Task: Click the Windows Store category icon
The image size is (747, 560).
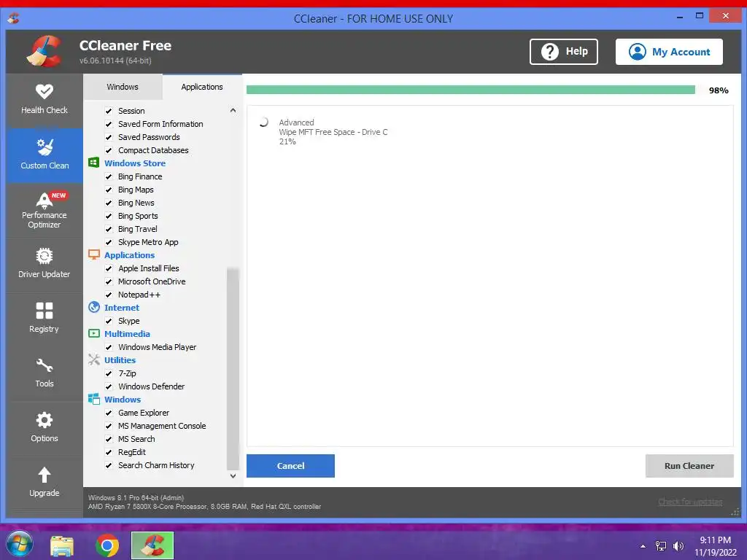Action: (94, 163)
